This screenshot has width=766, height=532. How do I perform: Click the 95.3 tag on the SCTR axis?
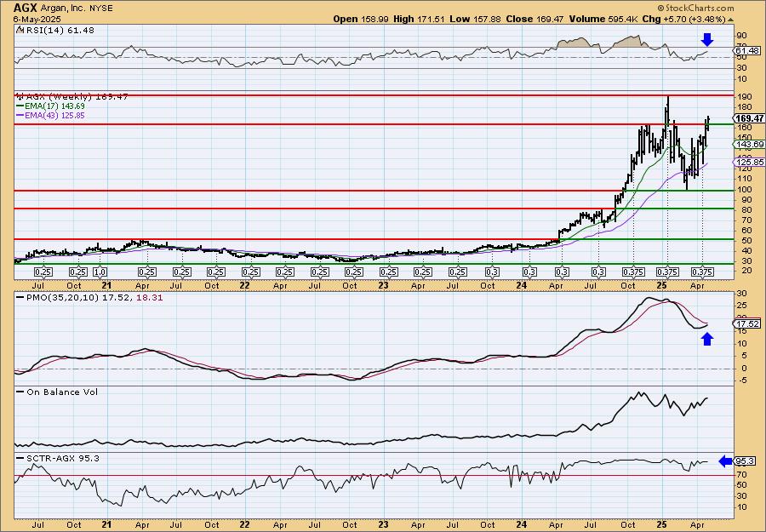pos(746,461)
